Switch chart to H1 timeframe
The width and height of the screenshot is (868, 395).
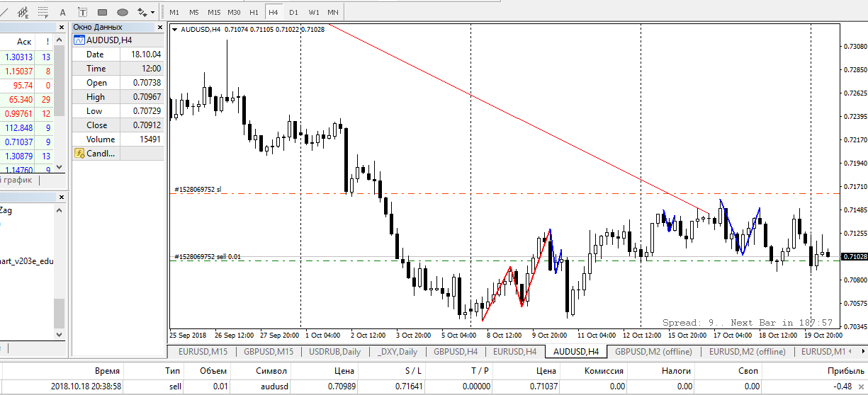pos(254,12)
